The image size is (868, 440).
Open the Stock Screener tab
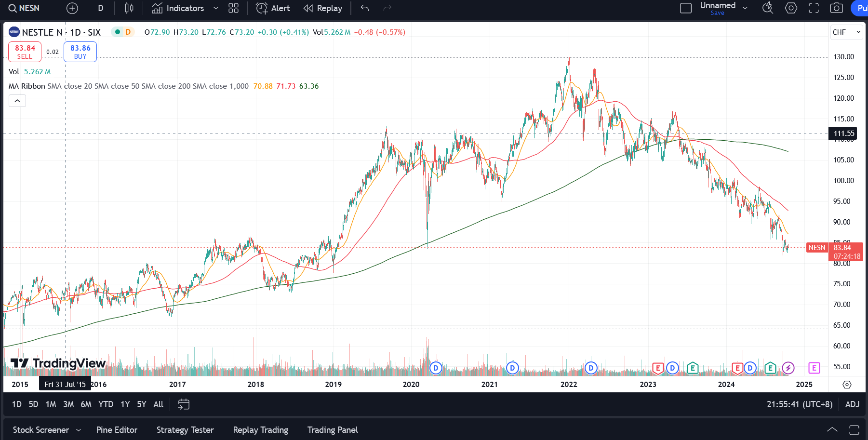point(41,430)
